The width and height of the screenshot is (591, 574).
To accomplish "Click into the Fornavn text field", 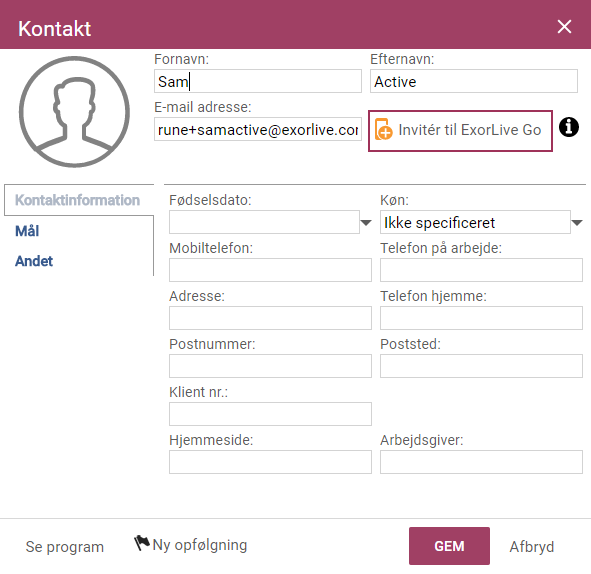I will pyautogui.click(x=258, y=81).
